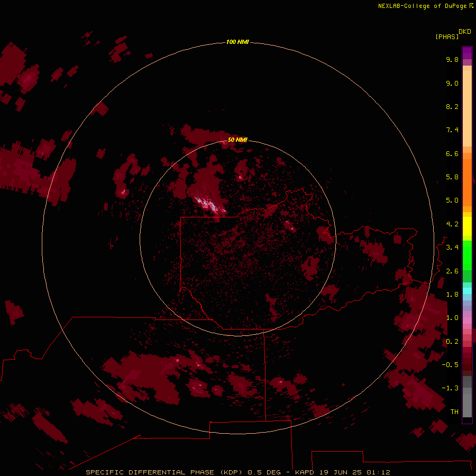
Task: Click the 2.6 legend value
Action: click(x=452, y=271)
